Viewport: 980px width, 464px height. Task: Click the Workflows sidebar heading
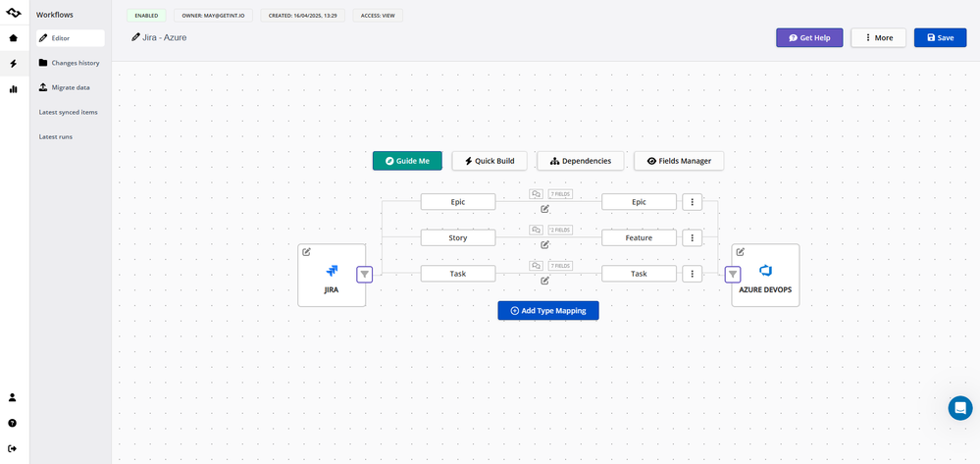tap(52, 14)
